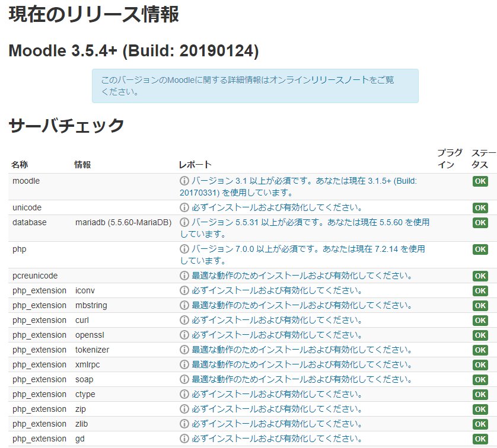Click the OK badge in the gd row
497x448 pixels.
pyautogui.click(x=480, y=439)
